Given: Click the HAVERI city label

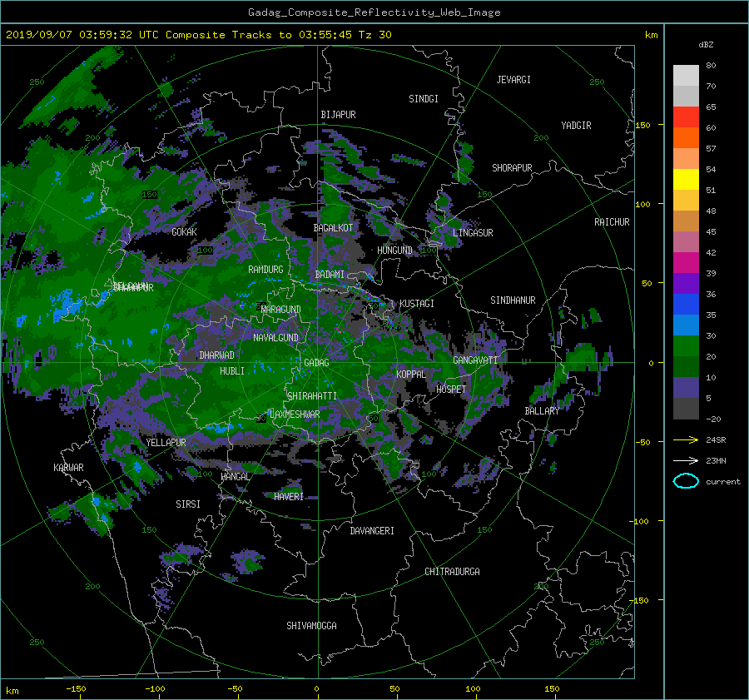Looking at the screenshot, I should click(x=289, y=496).
